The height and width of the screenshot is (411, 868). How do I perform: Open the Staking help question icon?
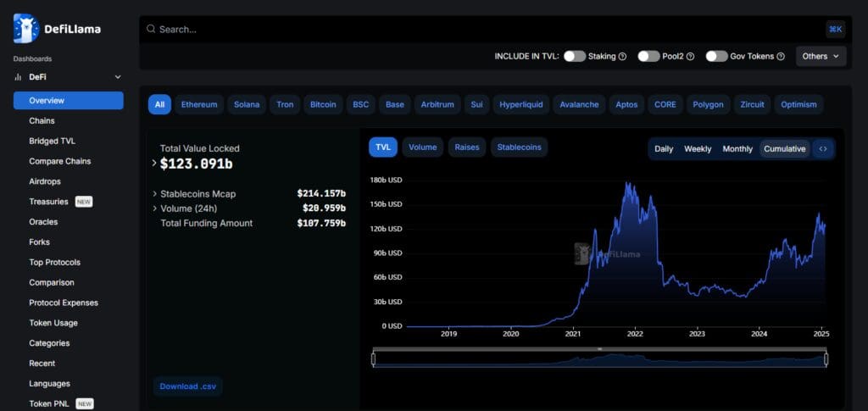point(622,57)
